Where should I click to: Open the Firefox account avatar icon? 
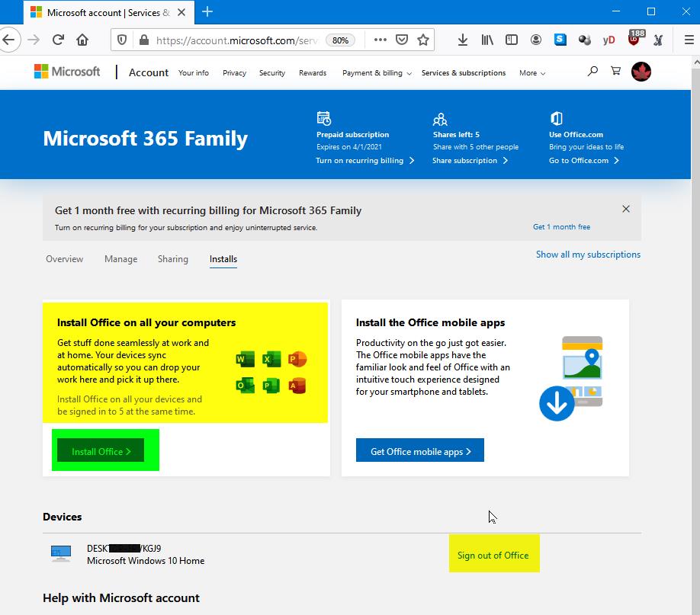tap(536, 40)
